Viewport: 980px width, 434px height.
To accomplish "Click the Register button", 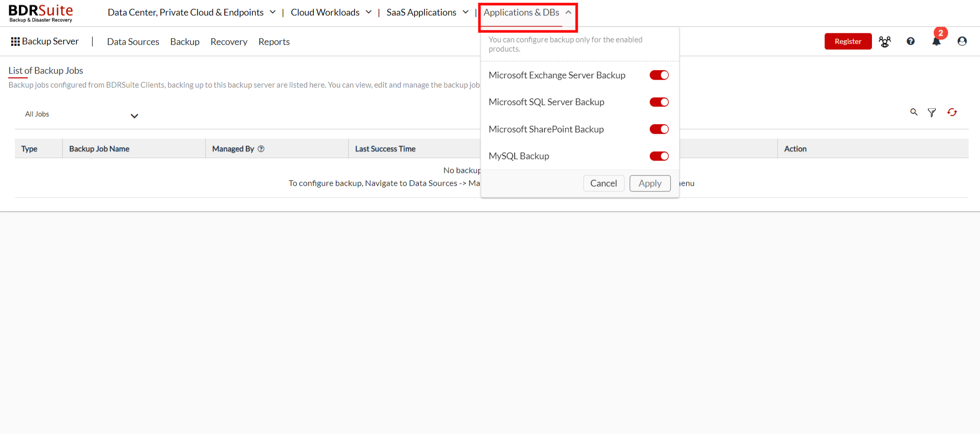I will [x=848, y=41].
